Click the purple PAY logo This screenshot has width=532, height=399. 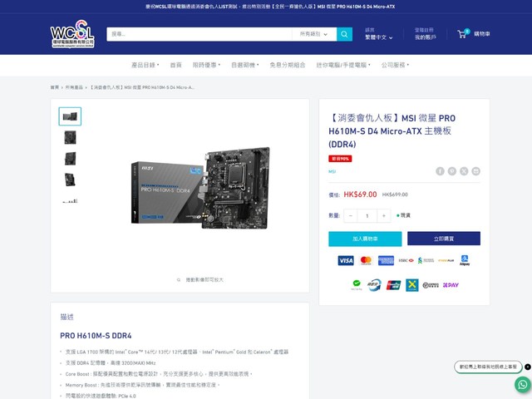(451, 285)
